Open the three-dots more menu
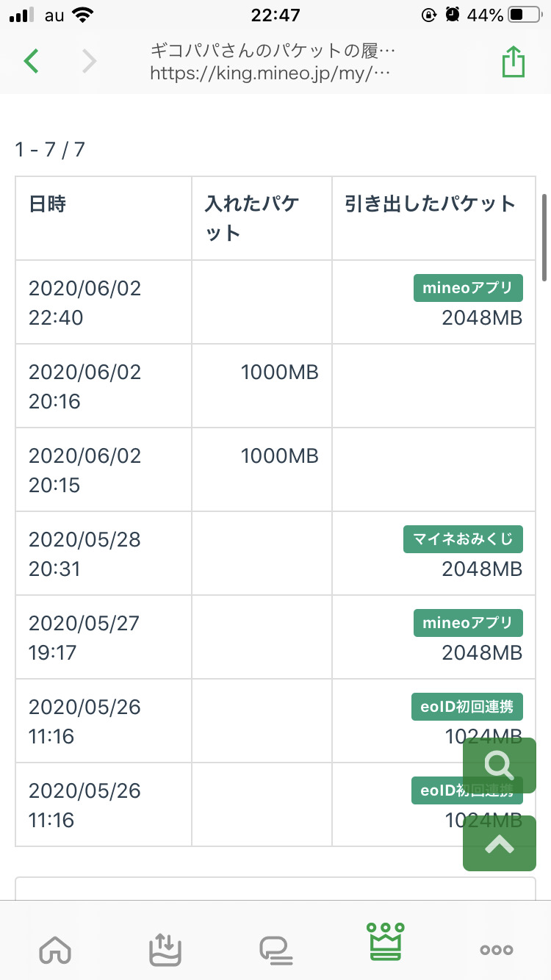The height and width of the screenshot is (980, 551). 497,950
